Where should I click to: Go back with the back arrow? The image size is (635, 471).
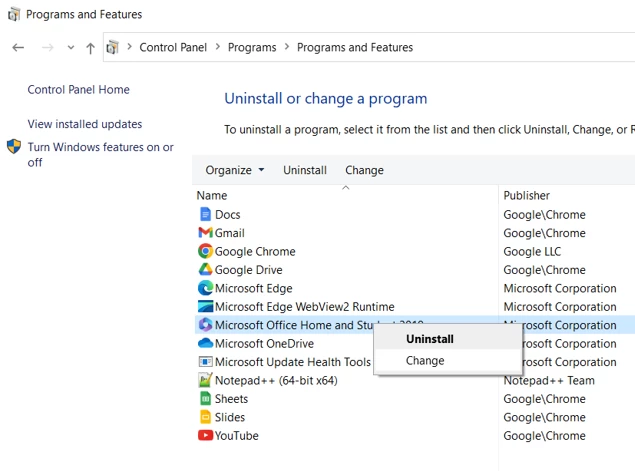point(18,48)
